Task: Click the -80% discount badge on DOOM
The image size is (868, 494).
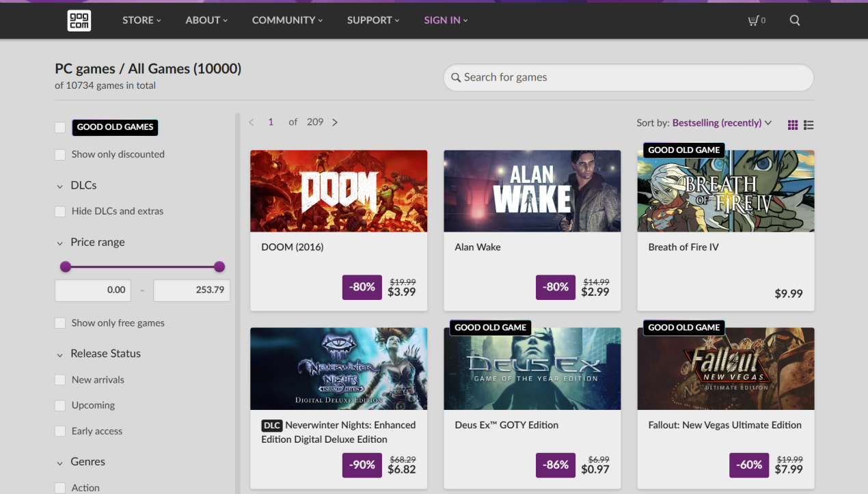Action: [362, 287]
